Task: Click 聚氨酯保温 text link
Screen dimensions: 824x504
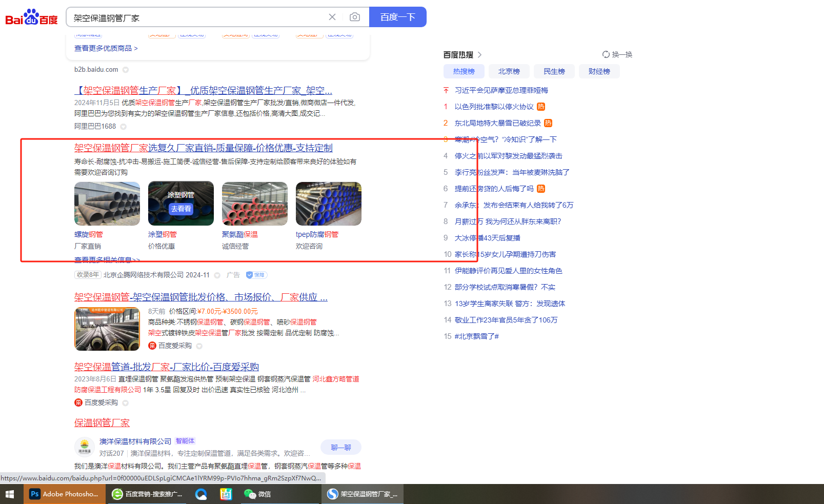Action: pyautogui.click(x=240, y=234)
